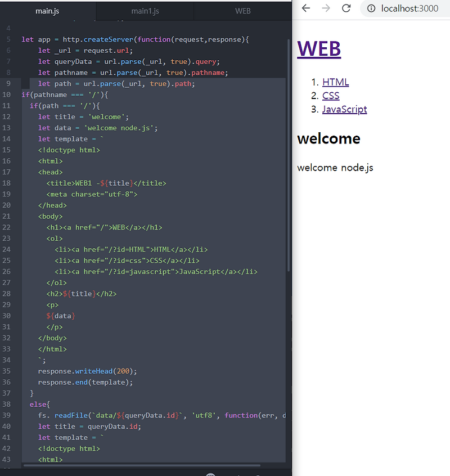450x476 pixels.
Task: Reload the localhost:3000 page
Action: pos(346,8)
